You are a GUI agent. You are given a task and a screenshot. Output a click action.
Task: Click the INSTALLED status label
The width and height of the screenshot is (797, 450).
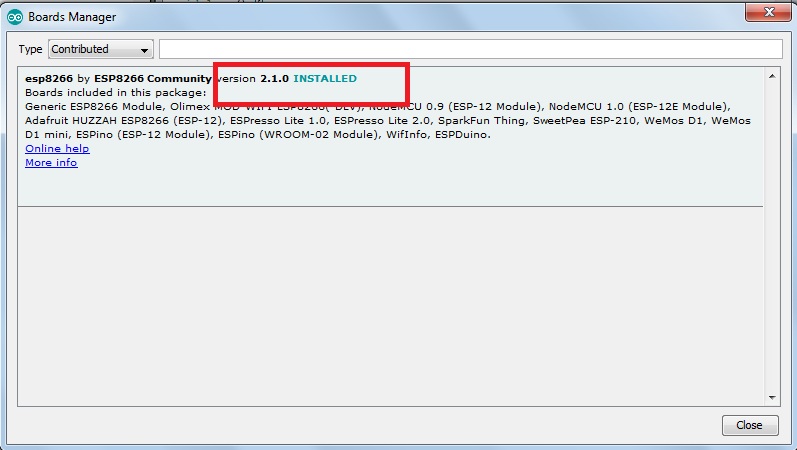click(x=325, y=79)
